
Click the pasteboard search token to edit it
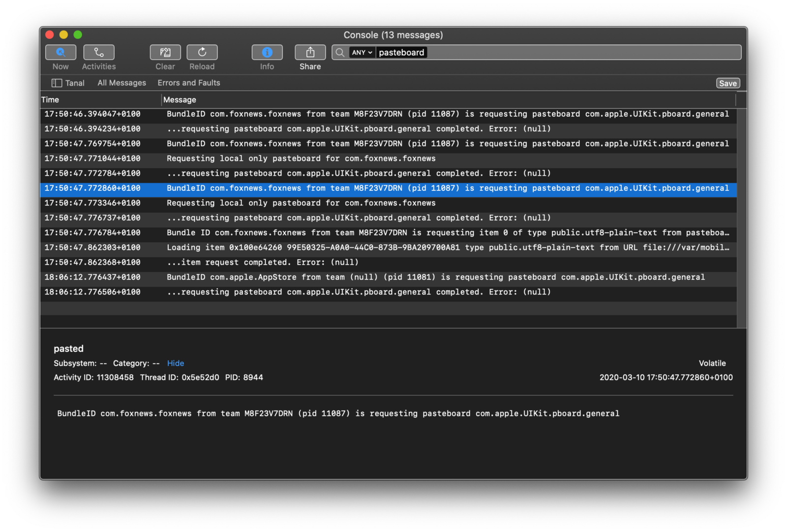(401, 52)
